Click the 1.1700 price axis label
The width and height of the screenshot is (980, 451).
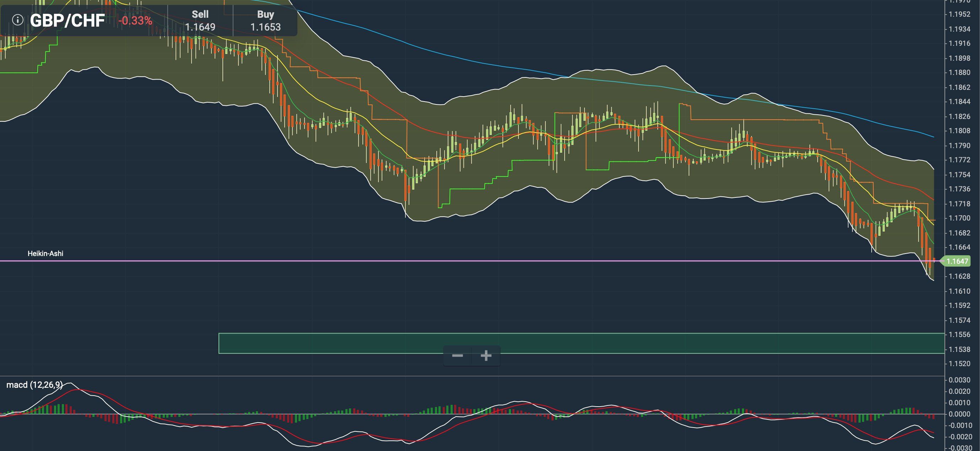pyautogui.click(x=959, y=218)
